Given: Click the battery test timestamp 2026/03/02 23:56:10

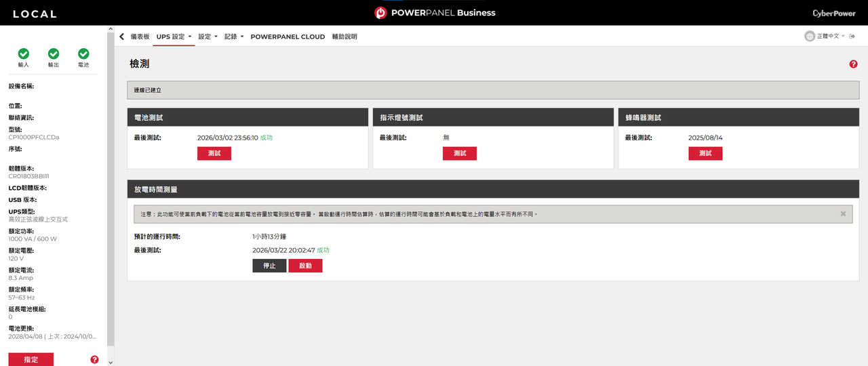Looking at the screenshot, I should click(x=227, y=138).
